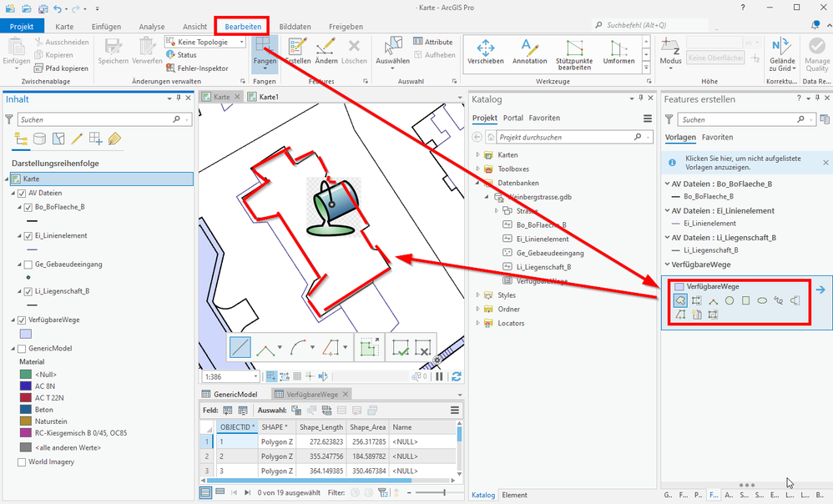Click the Fehler-Inspektor icon

coord(170,68)
